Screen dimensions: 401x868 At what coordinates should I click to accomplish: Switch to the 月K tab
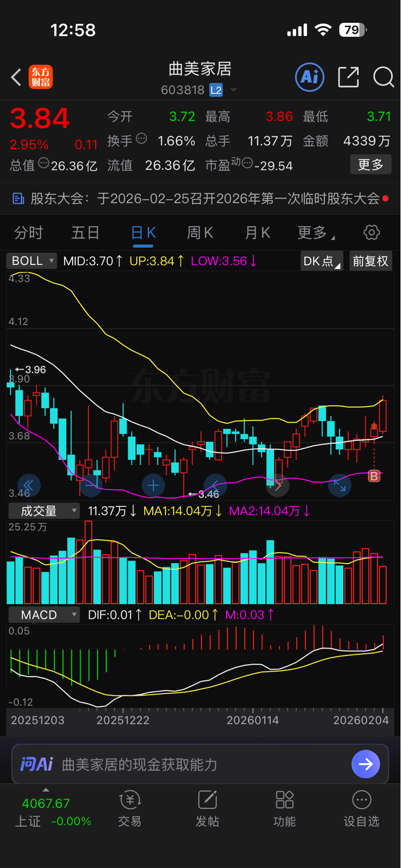point(258,233)
